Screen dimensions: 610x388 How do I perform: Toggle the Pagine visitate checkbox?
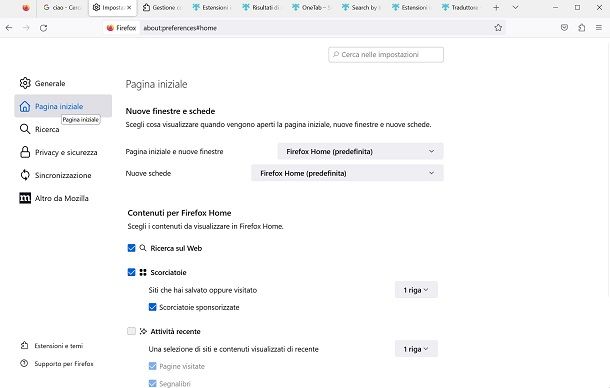click(x=152, y=366)
